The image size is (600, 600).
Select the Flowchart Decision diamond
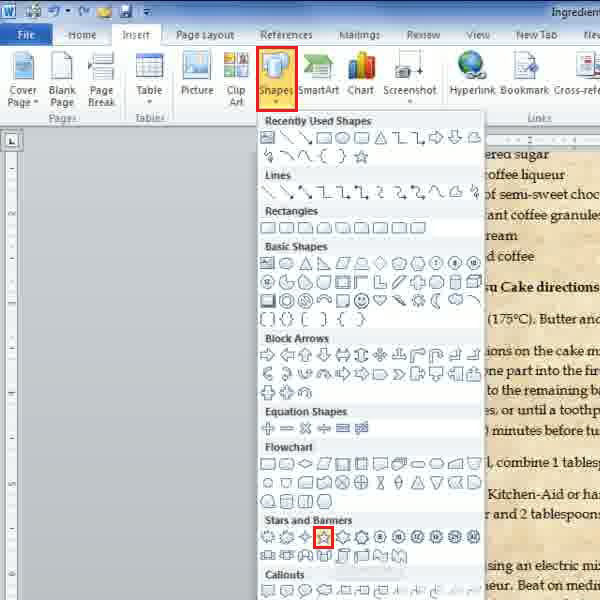pos(305,464)
